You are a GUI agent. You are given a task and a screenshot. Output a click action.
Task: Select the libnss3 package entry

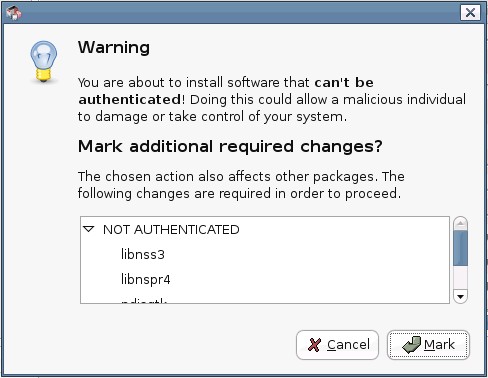(x=143, y=254)
